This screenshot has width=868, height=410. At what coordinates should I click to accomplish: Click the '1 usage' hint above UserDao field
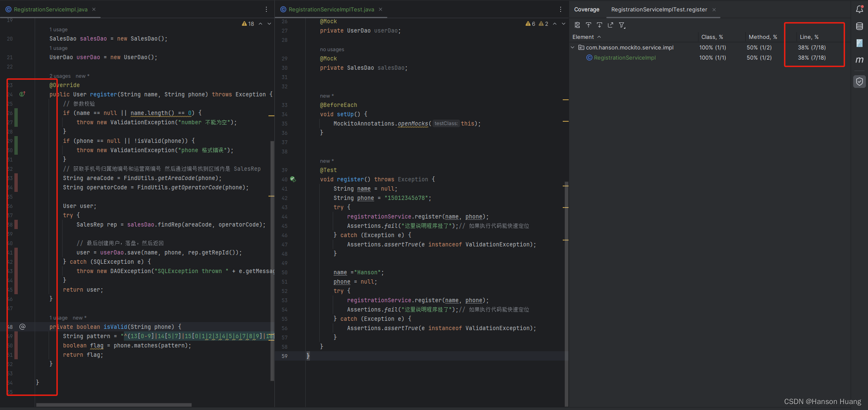pyautogui.click(x=58, y=48)
